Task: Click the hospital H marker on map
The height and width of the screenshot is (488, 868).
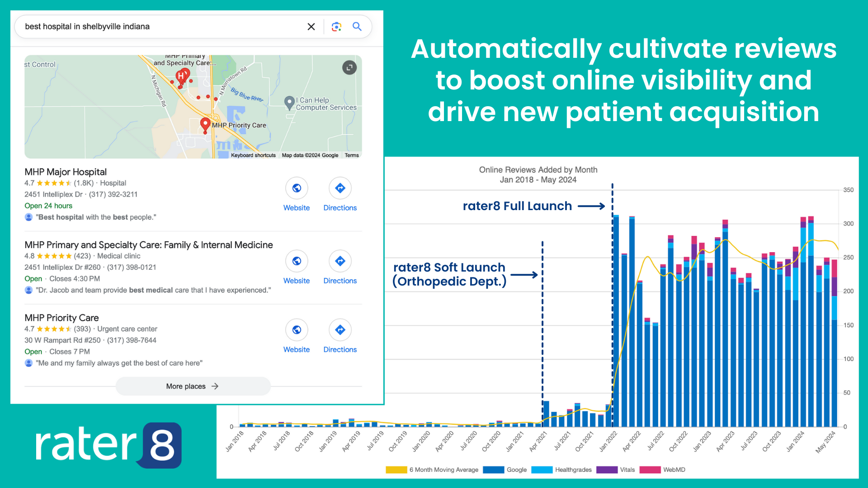Action: [x=181, y=76]
